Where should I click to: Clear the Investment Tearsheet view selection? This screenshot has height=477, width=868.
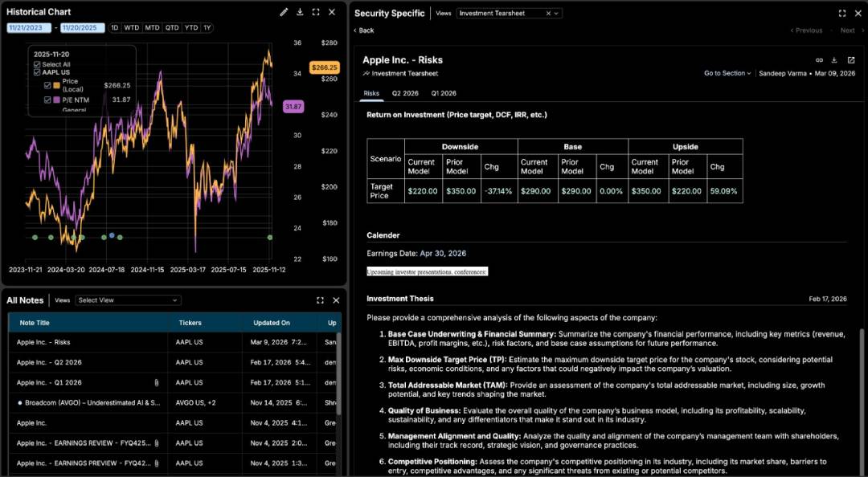548,14
